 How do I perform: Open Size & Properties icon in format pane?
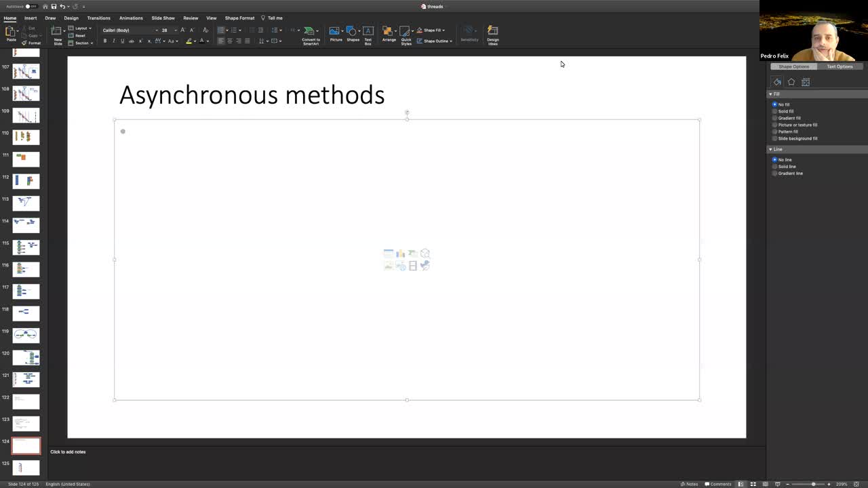(806, 82)
